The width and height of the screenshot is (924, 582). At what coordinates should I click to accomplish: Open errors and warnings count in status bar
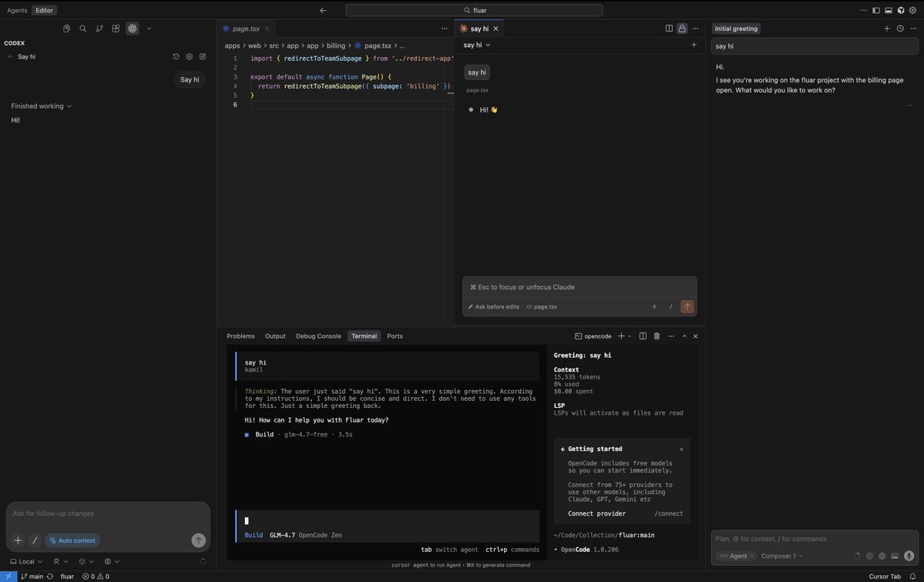(96, 576)
